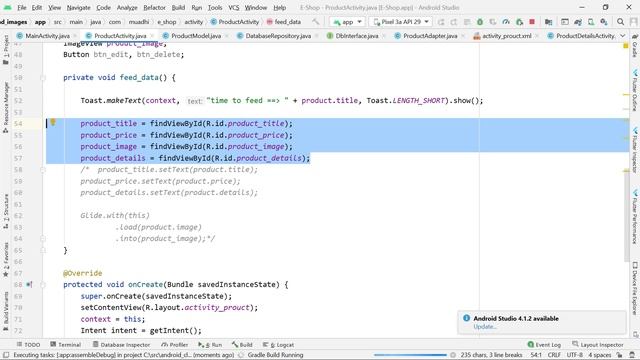Switch to ProductModel.java tab
The image size is (640, 360).
(196, 36)
